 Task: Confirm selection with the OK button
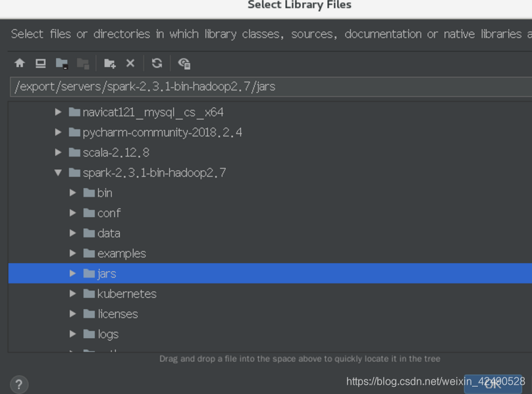click(x=493, y=384)
